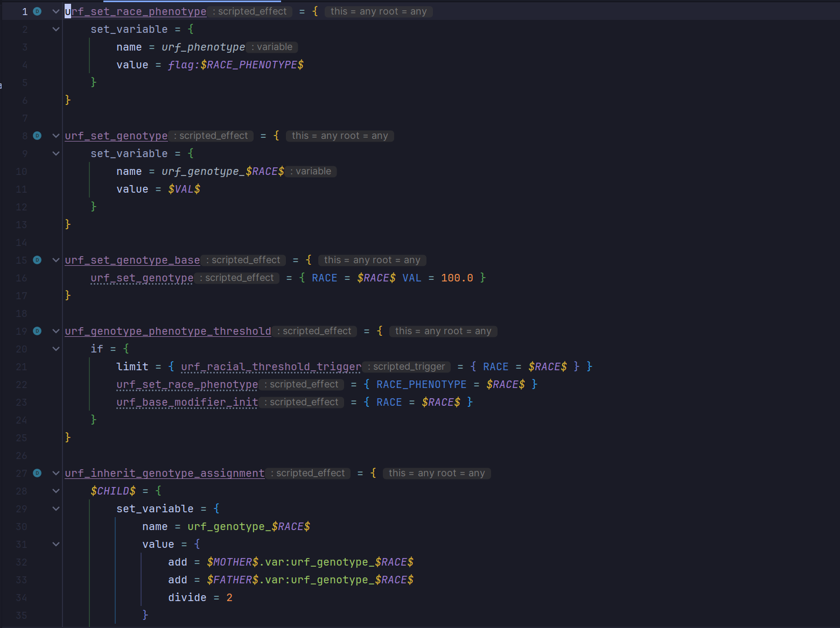Viewport: 840px width, 628px height.
Task: Fold the set_variable block on line 29
Action: [56, 509]
